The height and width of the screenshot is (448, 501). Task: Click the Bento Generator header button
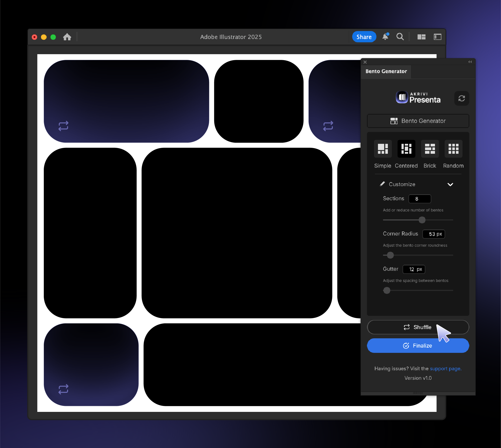[x=418, y=121]
